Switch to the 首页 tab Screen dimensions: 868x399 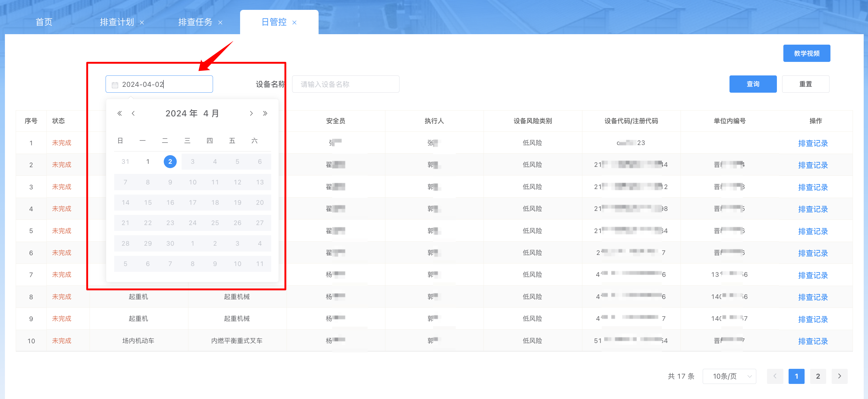44,22
